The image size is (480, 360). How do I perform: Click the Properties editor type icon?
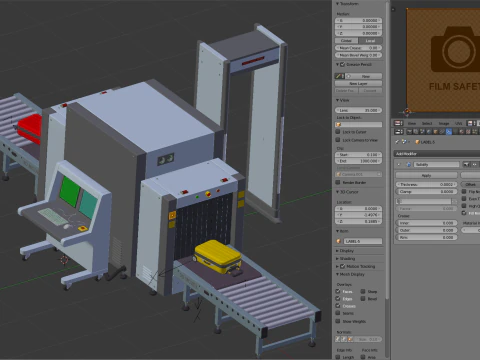(x=399, y=132)
